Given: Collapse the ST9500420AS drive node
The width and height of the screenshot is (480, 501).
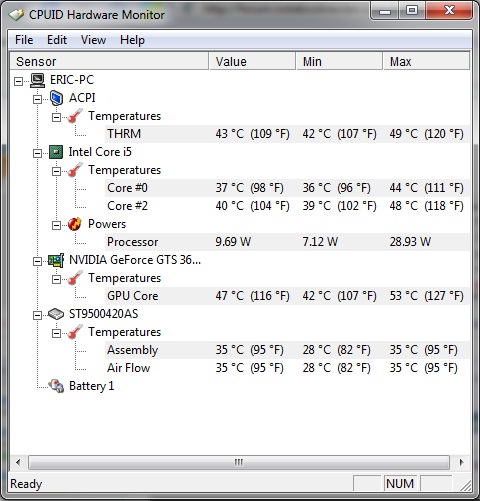Looking at the screenshot, I should (38, 315).
